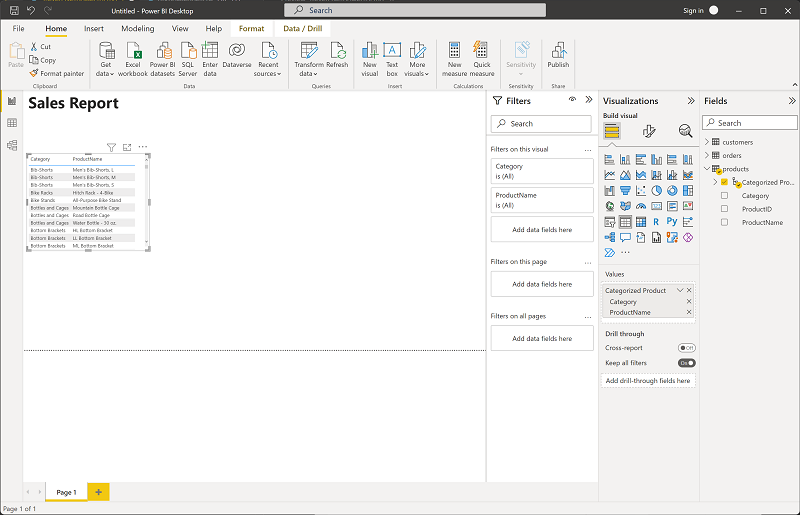This screenshot has height=515, width=800.
Task: Select the Map visual with globe
Action: pyautogui.click(x=610, y=206)
